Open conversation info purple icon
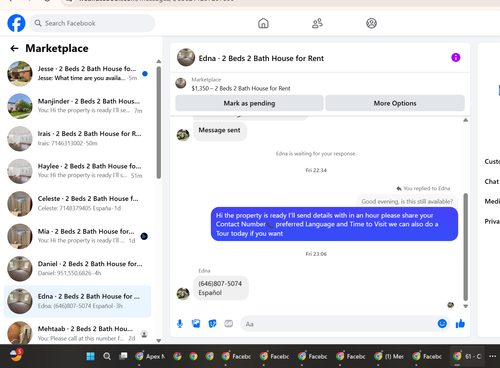The width and height of the screenshot is (500, 368). (x=456, y=58)
